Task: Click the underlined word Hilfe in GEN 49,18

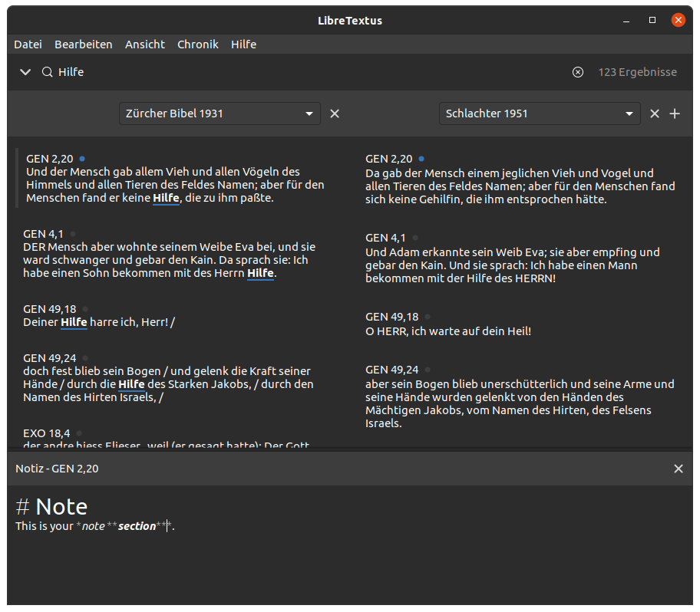Action: coord(74,321)
